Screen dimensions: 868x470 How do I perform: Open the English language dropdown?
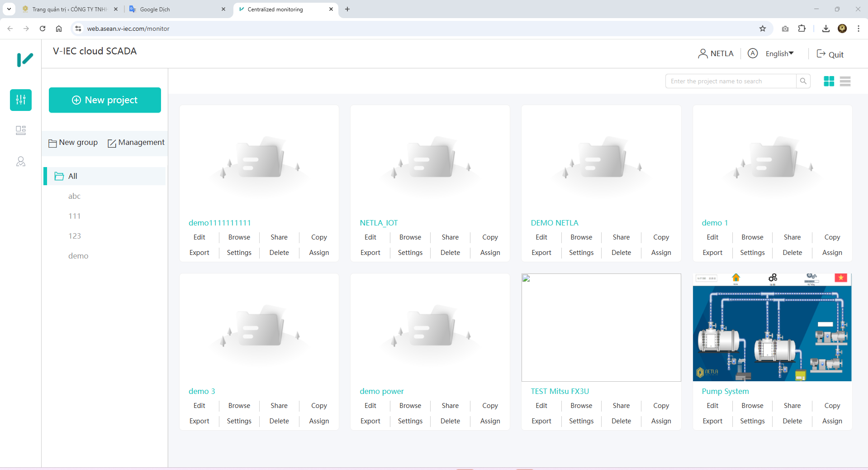[x=779, y=53]
